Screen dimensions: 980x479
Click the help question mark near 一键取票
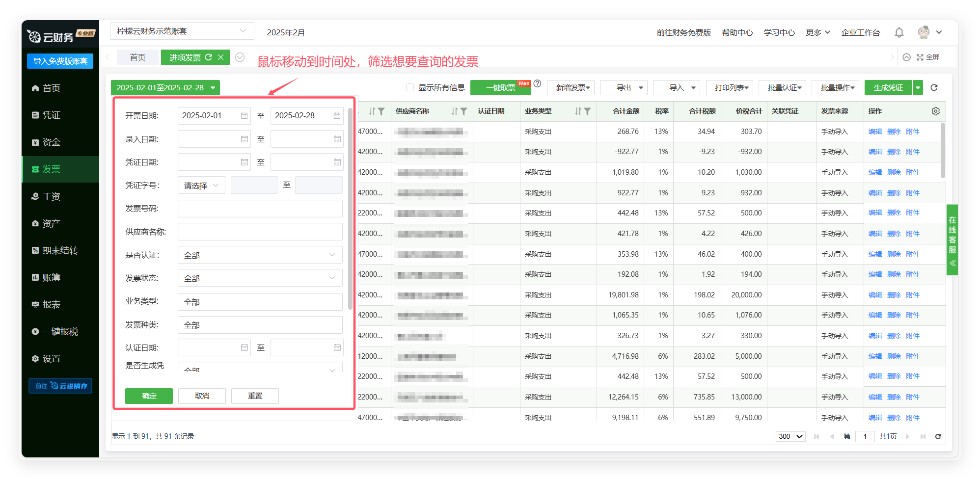tap(538, 84)
